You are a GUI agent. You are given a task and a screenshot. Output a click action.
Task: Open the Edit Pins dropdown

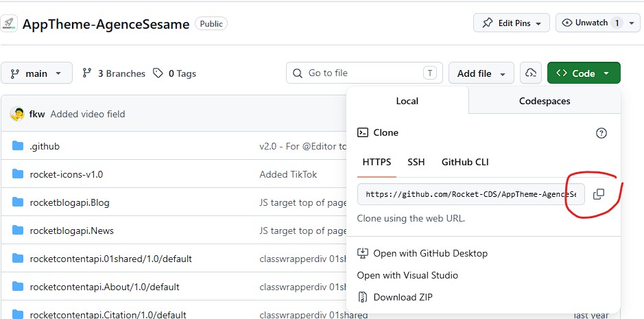click(512, 23)
